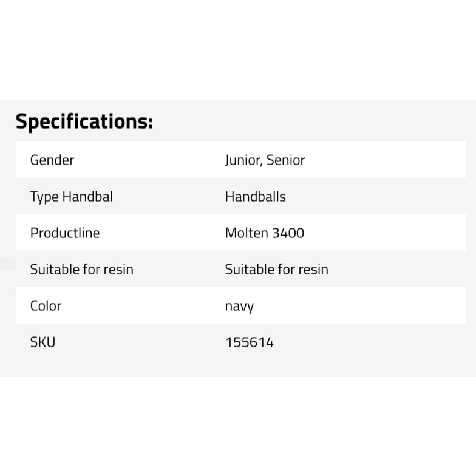Screen dimensions: 476x476
Task: Click the Specifications heading
Action: pos(84,121)
